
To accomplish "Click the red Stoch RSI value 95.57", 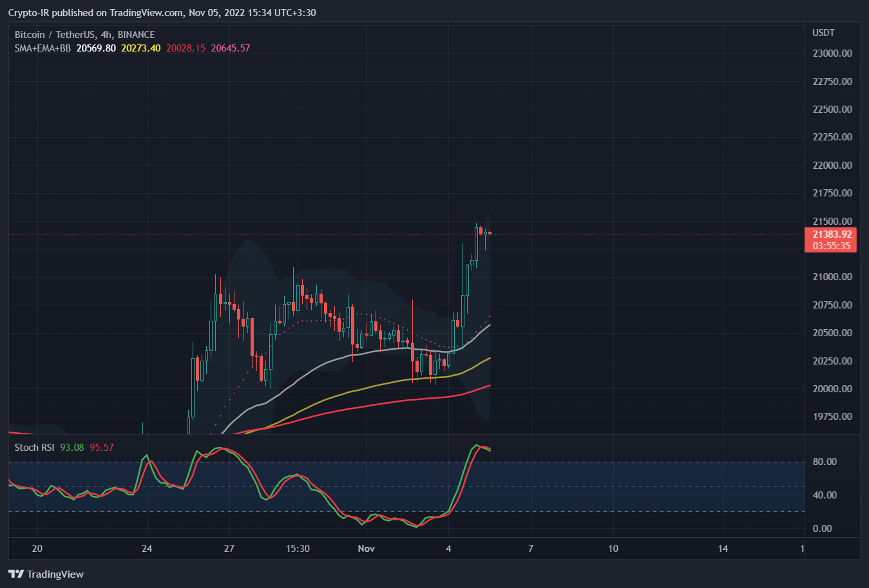I will coord(102,448).
